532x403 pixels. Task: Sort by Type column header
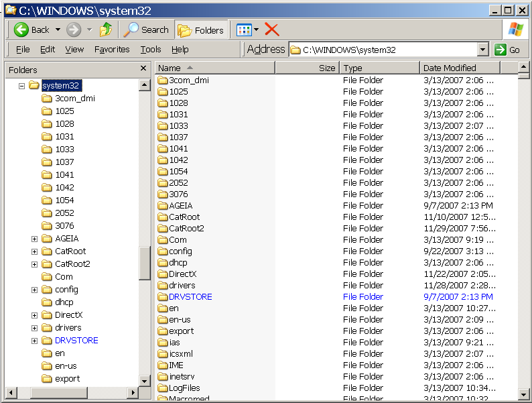pyautogui.click(x=380, y=68)
